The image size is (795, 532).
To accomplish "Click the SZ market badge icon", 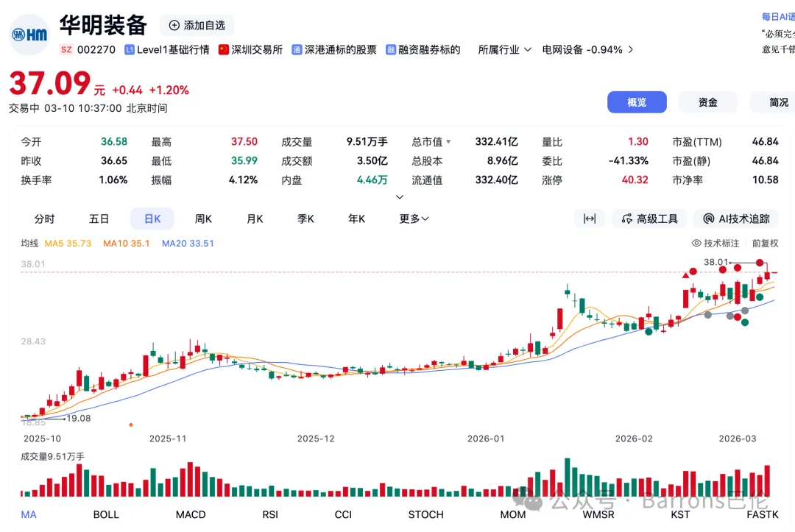I will click(x=66, y=49).
